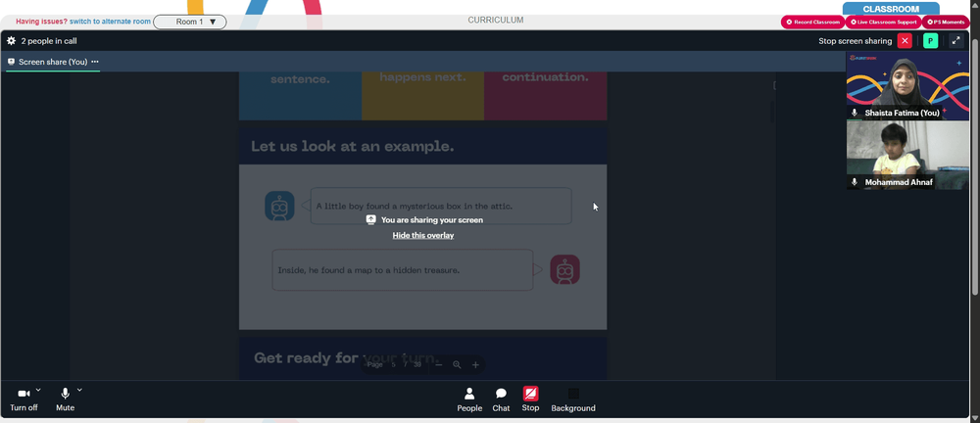The height and width of the screenshot is (423, 980).
Task: Expand microphone options chevron beside Mute
Action: [x=79, y=390]
